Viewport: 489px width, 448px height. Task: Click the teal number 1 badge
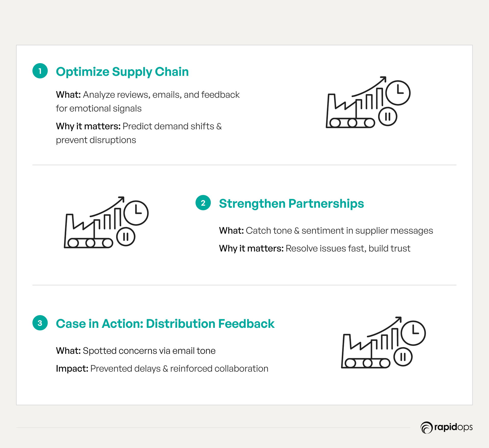(40, 71)
